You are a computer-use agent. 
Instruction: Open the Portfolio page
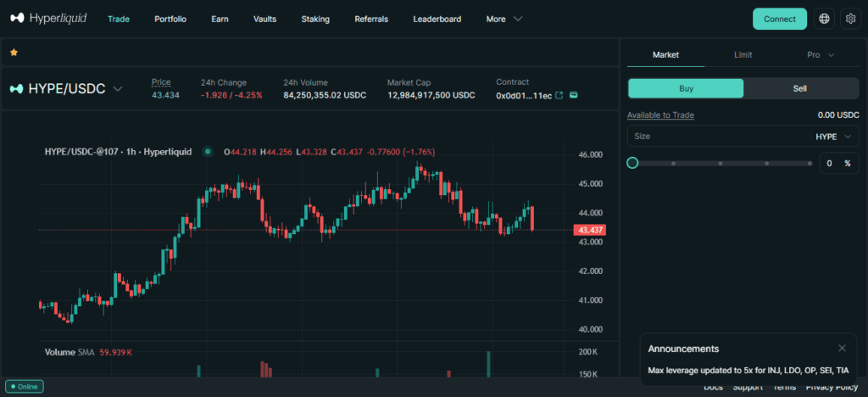(170, 19)
